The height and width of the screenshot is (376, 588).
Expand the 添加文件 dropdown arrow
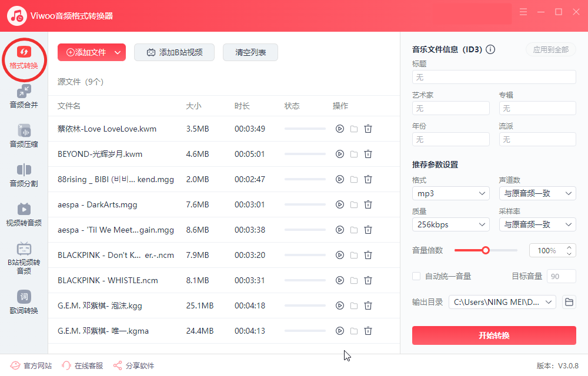(x=118, y=52)
